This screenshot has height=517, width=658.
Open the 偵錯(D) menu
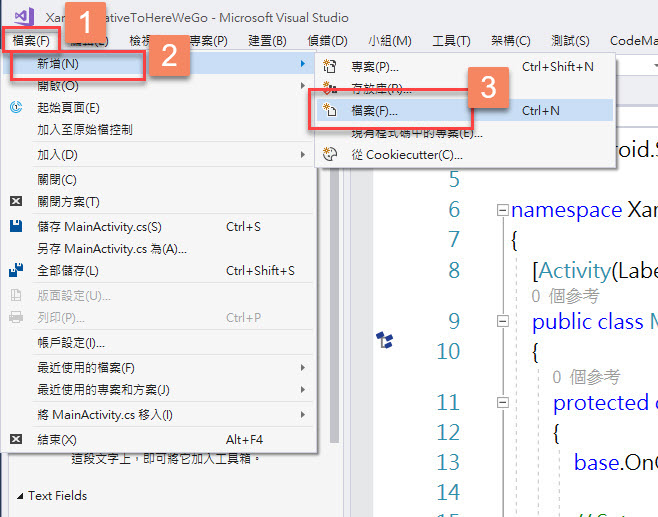click(327, 41)
